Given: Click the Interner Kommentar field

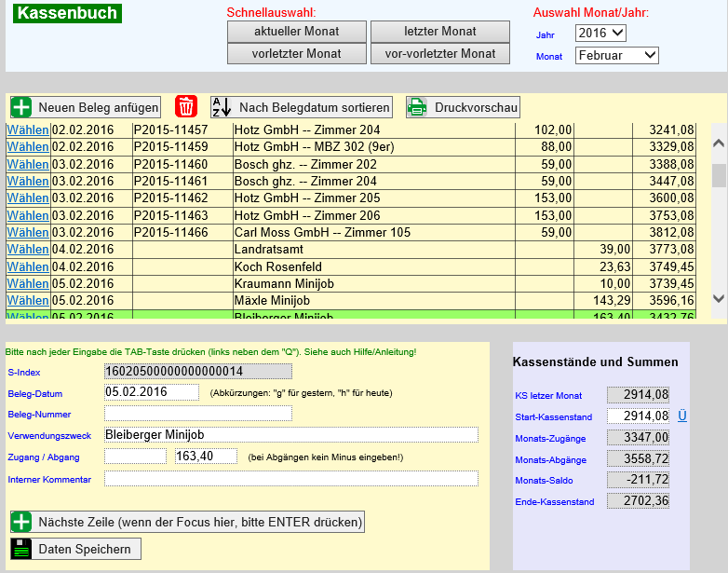Looking at the screenshot, I should (291, 478).
